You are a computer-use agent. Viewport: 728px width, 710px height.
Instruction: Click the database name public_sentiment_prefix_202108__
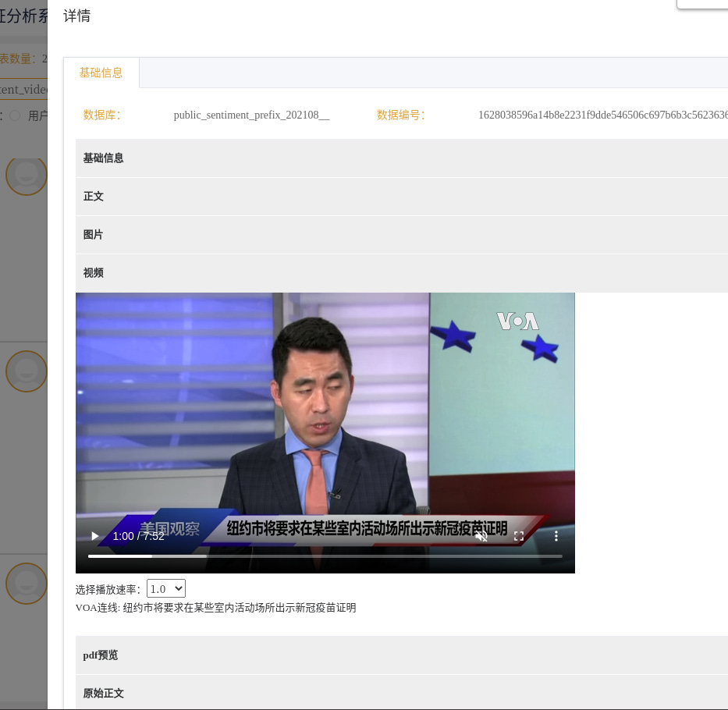(252, 115)
